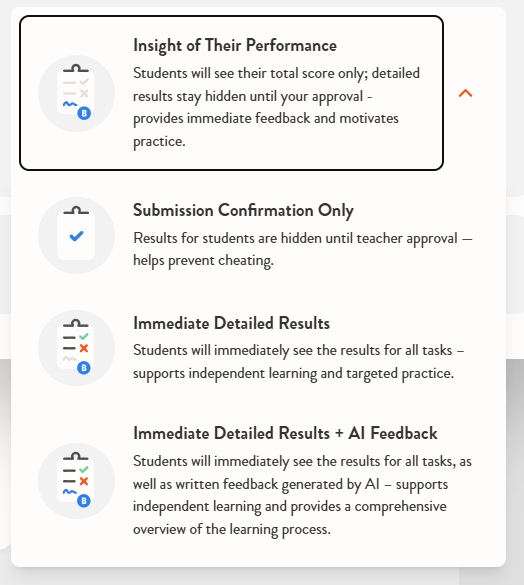Click blue B badge on AI Feedback icon
Viewport: 524px width, 585px height.
[84, 501]
